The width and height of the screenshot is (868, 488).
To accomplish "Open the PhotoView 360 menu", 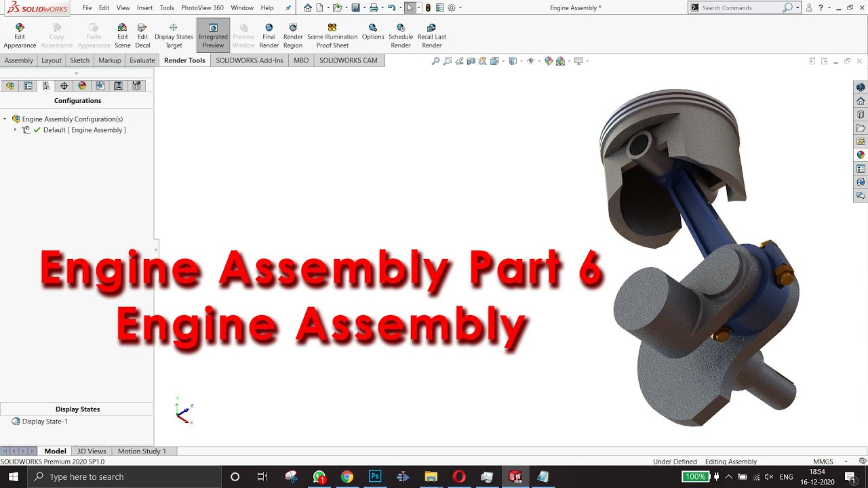I will [x=202, y=7].
